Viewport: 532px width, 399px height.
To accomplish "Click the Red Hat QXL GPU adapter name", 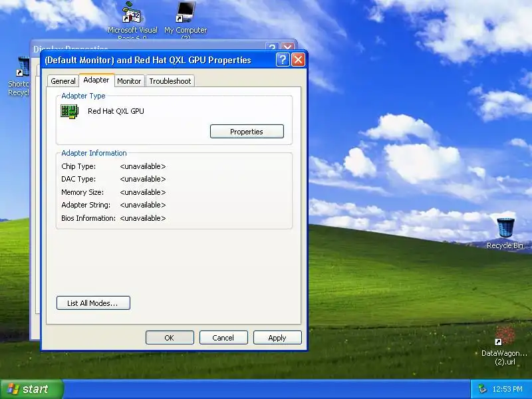I will (116, 111).
